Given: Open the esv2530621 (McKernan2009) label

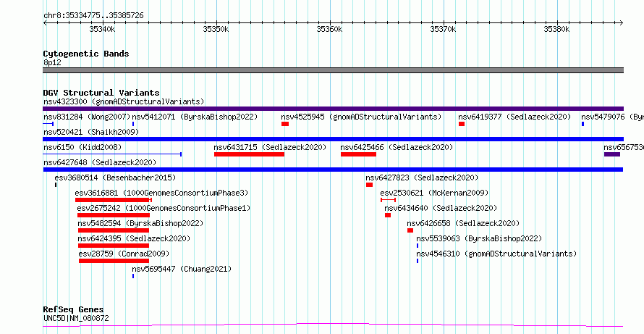Looking at the screenshot, I should 435,193.
